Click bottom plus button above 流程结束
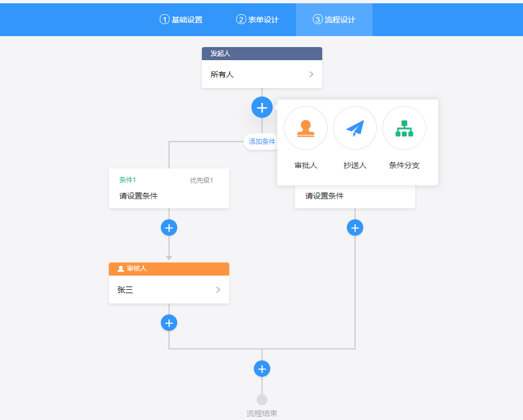Viewport: 523px width, 420px height. (262, 369)
